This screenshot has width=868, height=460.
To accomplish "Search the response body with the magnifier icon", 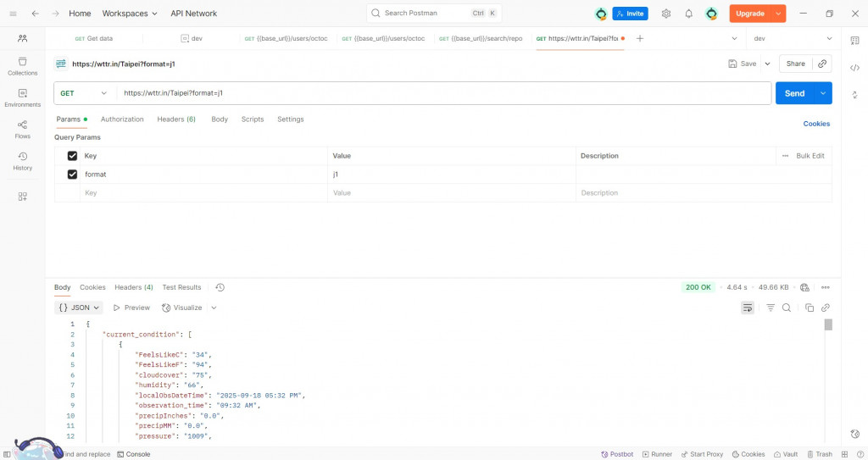I will [x=786, y=308].
